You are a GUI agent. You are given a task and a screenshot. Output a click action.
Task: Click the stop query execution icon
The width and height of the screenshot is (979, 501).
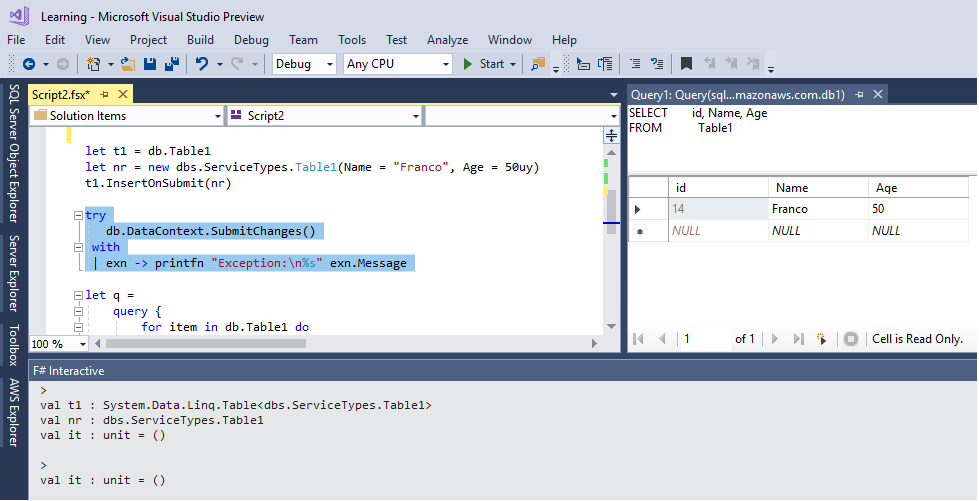tap(851, 339)
